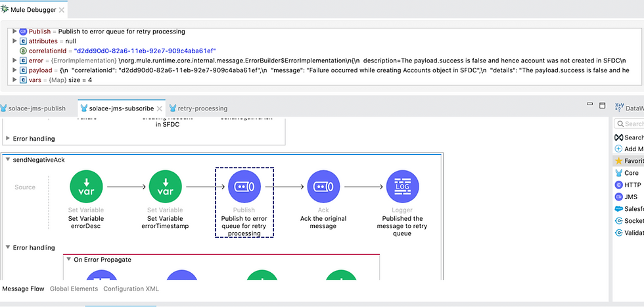Image resolution: width=644 pixels, height=307 pixels.
Task: Close the Mule Debugger tab
Action: coord(62,11)
